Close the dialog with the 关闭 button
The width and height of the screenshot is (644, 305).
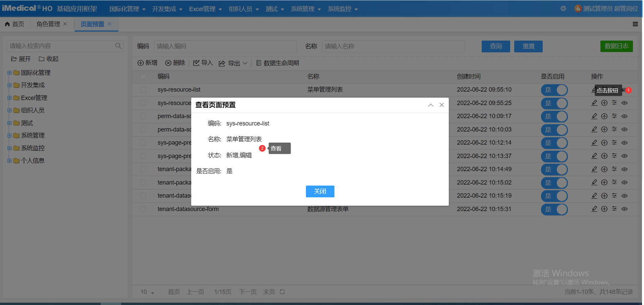click(320, 191)
